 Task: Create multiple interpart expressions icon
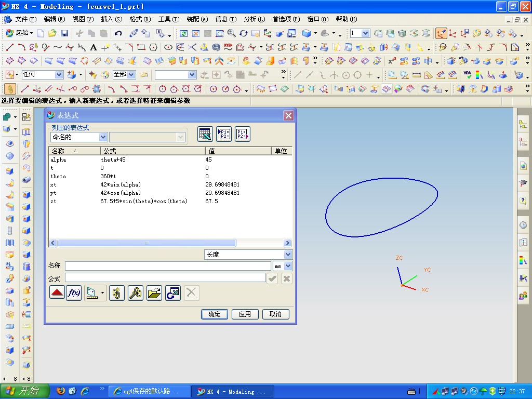tap(242, 134)
